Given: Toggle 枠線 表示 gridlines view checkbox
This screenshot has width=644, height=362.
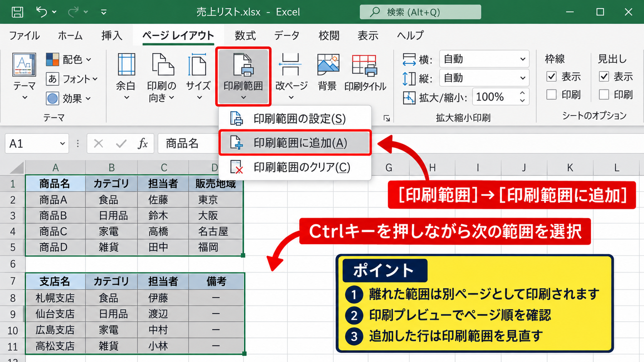Looking at the screenshot, I should point(552,77).
